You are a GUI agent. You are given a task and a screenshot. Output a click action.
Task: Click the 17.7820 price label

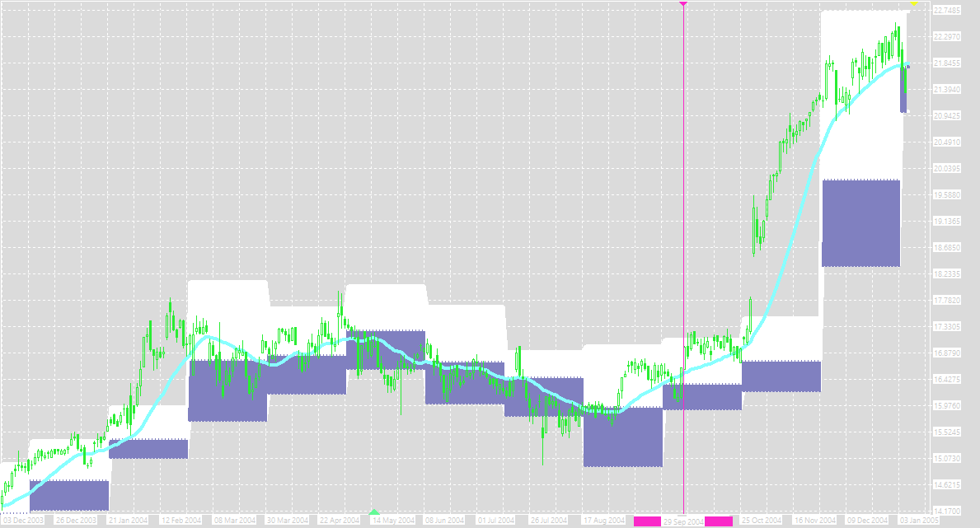click(946, 301)
